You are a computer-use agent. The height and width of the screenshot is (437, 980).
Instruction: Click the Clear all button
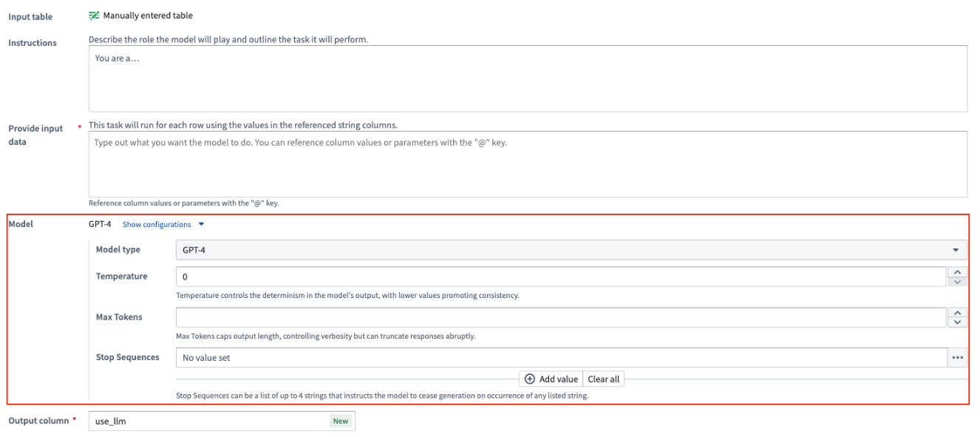click(604, 379)
